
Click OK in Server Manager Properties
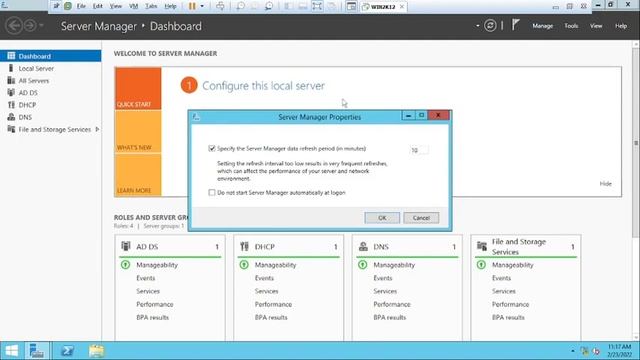(x=382, y=218)
